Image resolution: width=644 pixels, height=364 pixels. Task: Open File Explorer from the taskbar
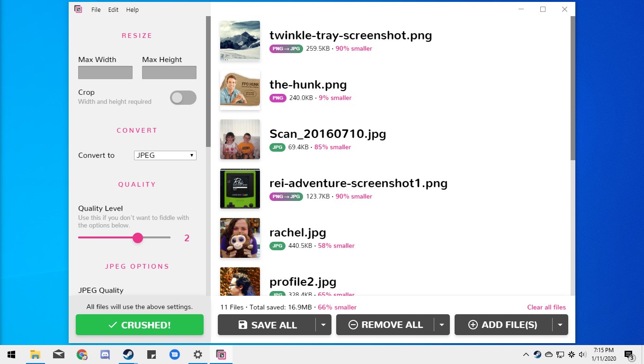click(x=35, y=355)
